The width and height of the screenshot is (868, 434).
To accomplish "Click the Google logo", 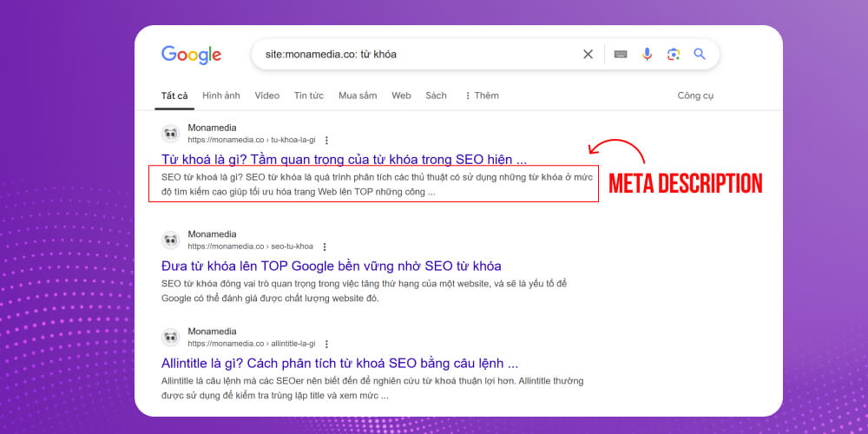I will coord(191,55).
